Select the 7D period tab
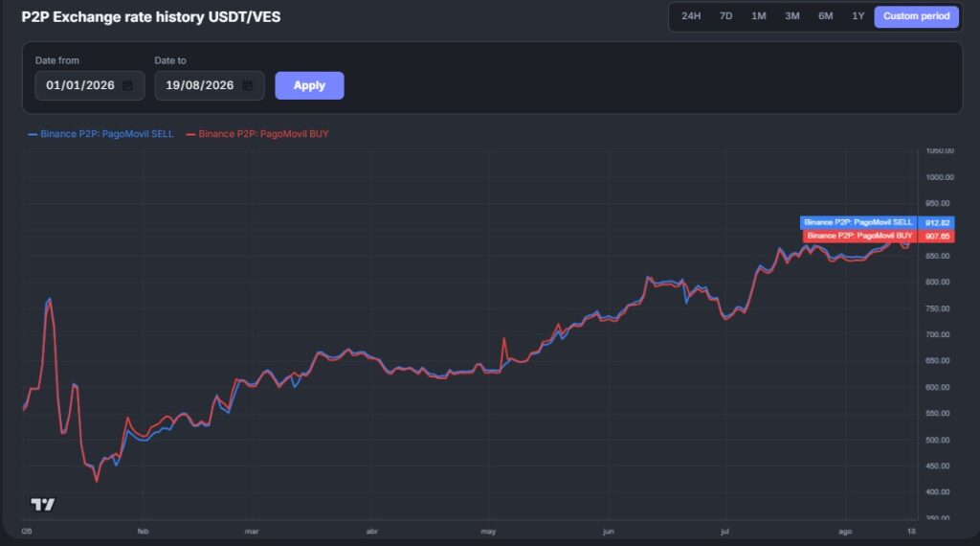Viewport: 980px width, 546px height. click(725, 16)
